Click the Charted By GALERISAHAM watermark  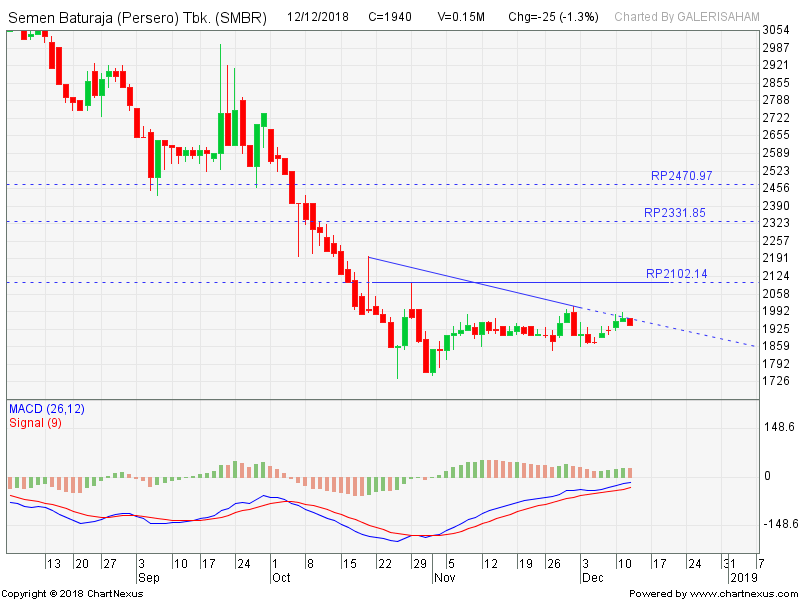pos(687,17)
